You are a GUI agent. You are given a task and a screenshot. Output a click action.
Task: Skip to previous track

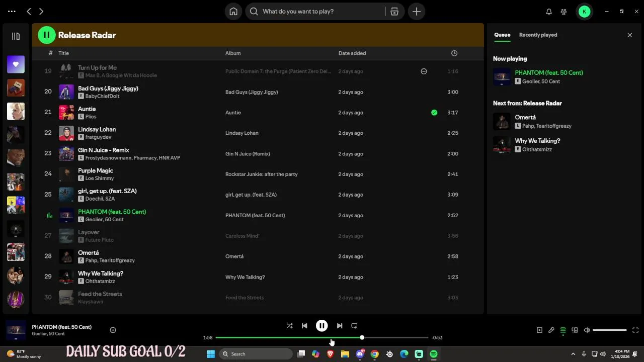tap(304, 326)
